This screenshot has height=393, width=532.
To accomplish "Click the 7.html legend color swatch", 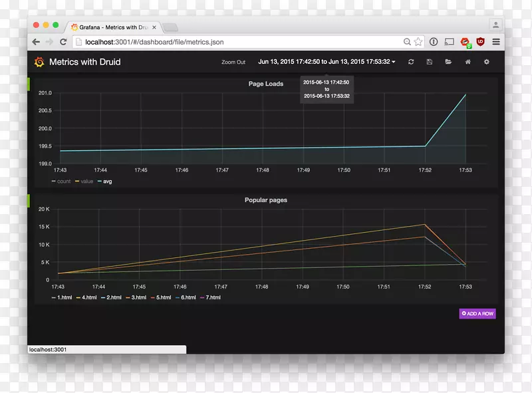I will (x=203, y=298).
